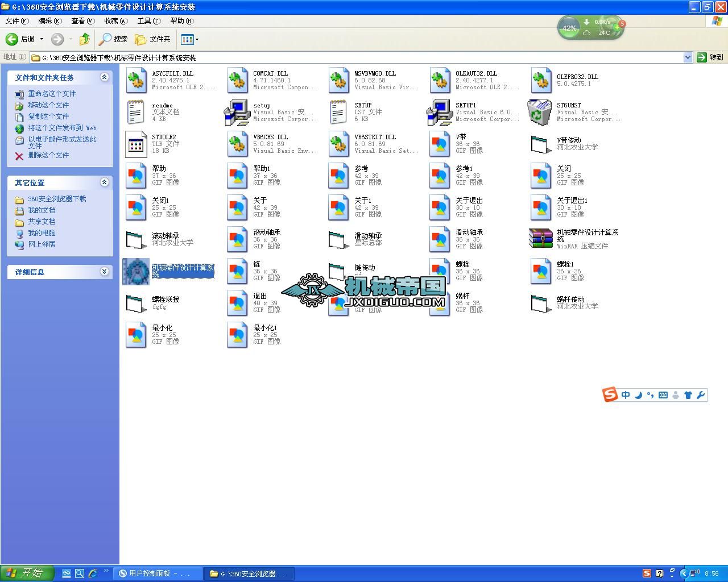Open 360安全浏览器下载 under 其它位置
This screenshot has width=728, height=582.
click(x=57, y=199)
